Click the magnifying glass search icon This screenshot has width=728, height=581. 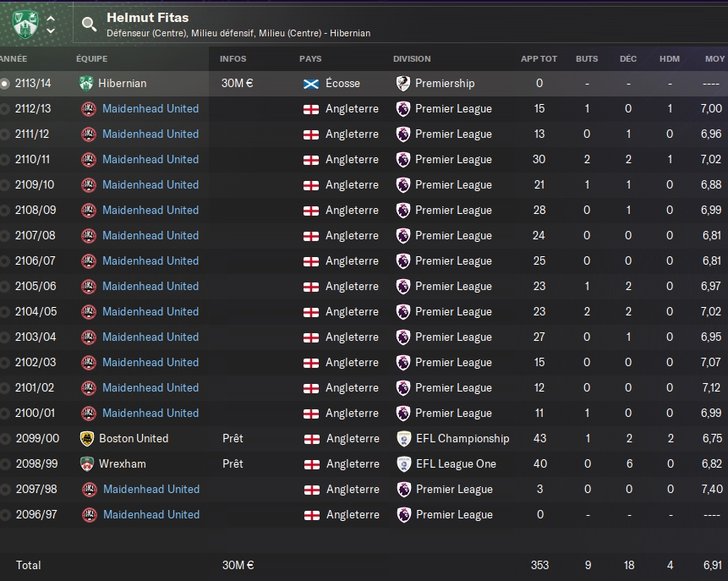[89, 24]
